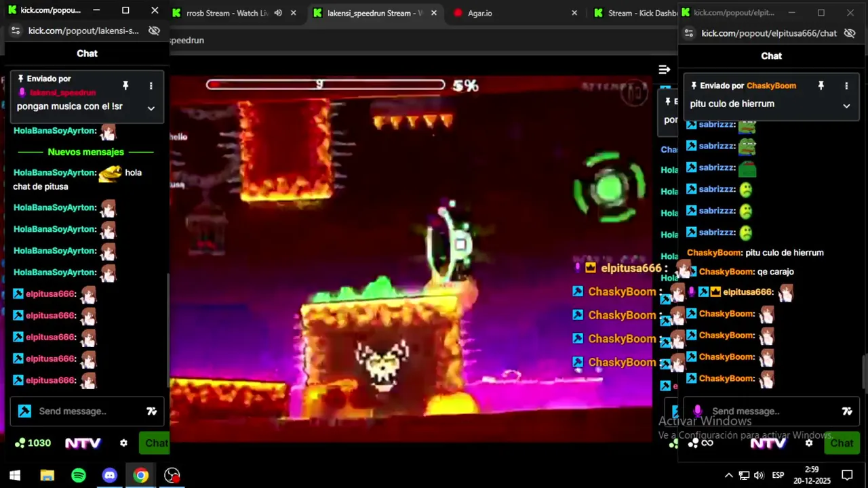
Task: Unpin the lakensi_speedrun pinned message
Action: 125,85
